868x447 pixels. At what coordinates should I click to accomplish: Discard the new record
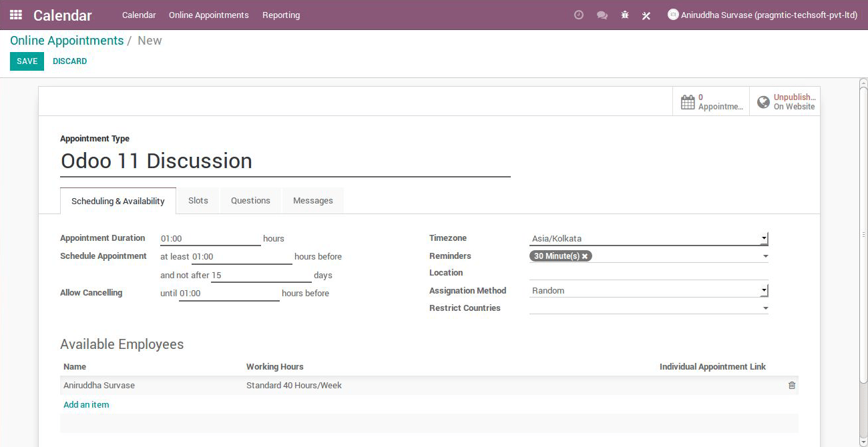pyautogui.click(x=70, y=61)
